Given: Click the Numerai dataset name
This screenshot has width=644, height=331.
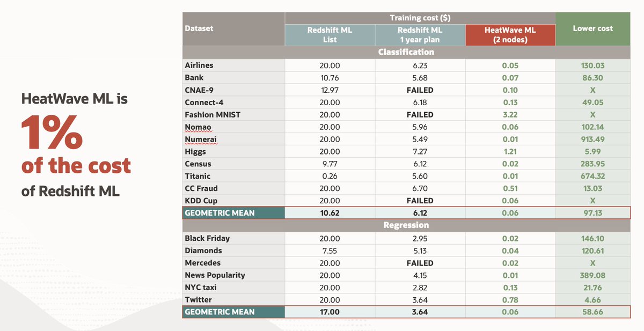Looking at the screenshot, I should coord(201,139).
